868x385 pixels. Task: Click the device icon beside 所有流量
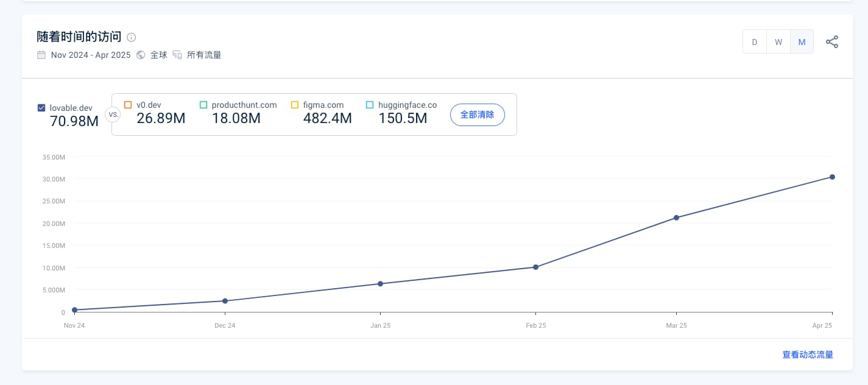177,55
